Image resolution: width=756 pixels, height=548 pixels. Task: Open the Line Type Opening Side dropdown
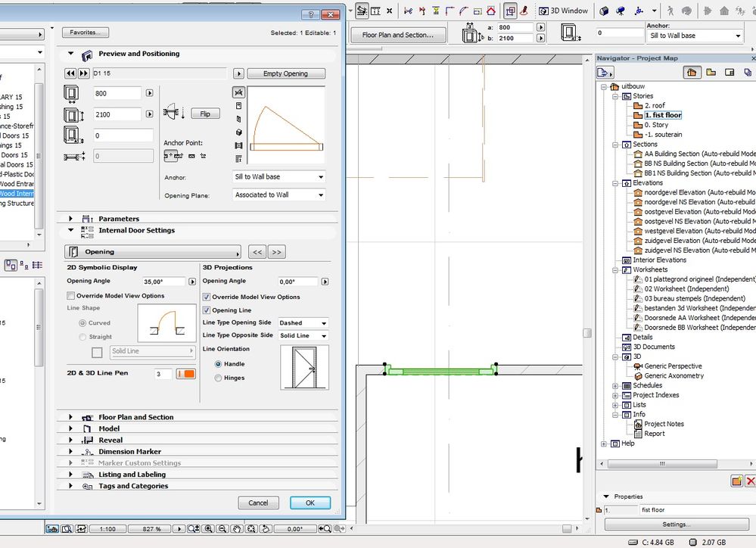point(303,323)
